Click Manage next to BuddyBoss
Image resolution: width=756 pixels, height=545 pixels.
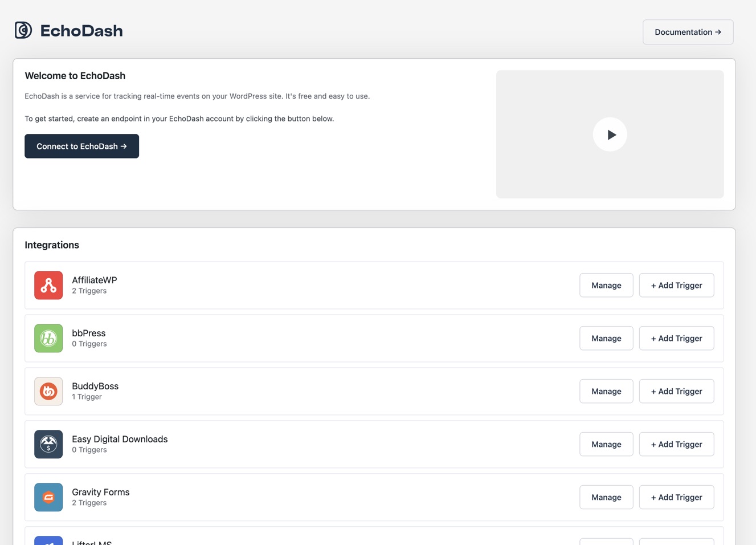(606, 391)
